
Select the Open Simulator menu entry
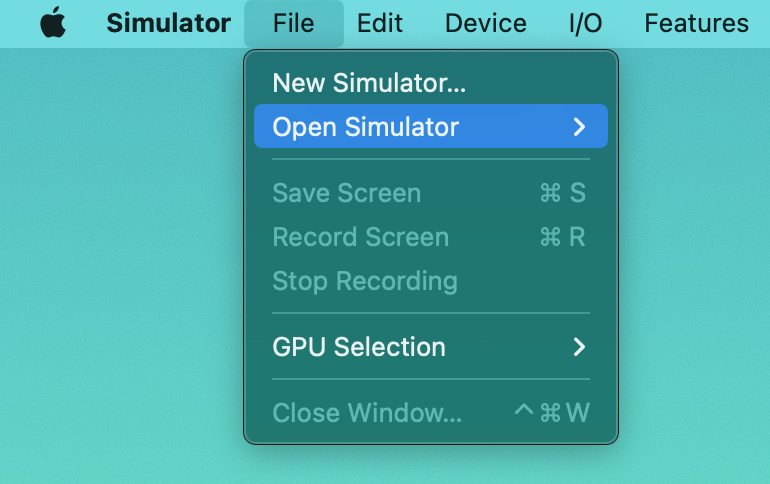click(x=366, y=127)
